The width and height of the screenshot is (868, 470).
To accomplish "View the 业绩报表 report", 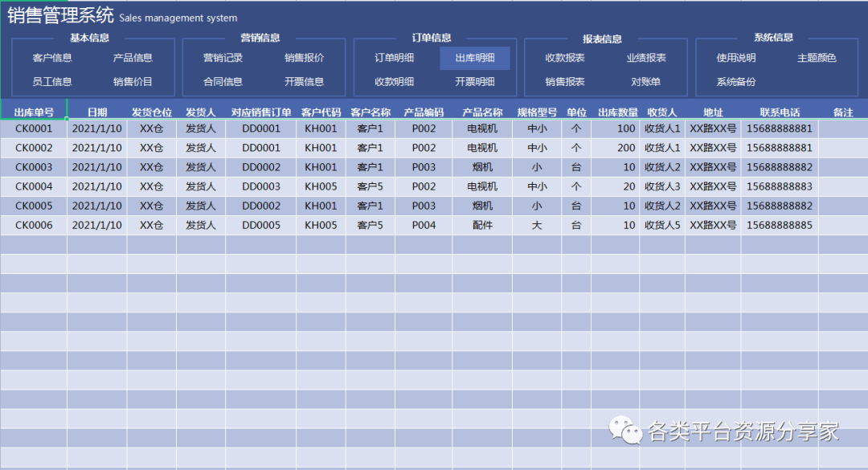I will (646, 58).
